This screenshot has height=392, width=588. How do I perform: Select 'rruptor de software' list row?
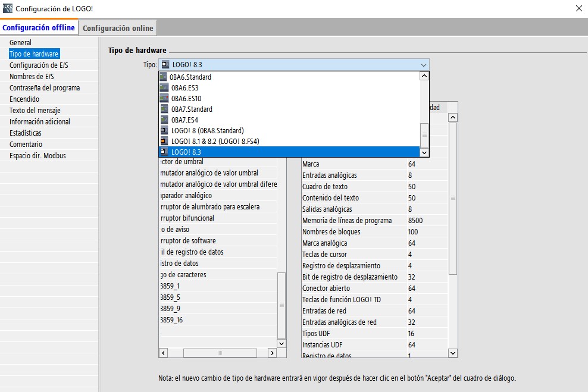click(x=218, y=240)
